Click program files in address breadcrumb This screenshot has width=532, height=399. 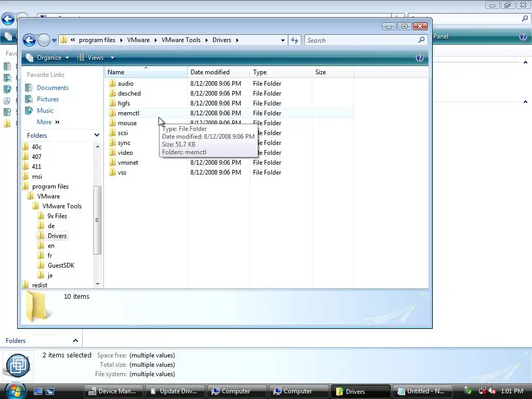[97, 40]
